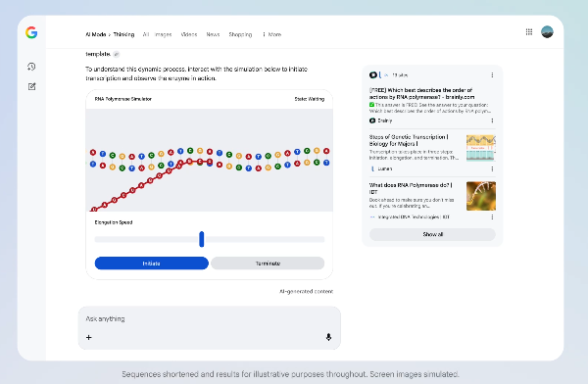Open options menu for the Lumen result
Screen dimensions: 588x384
click(x=492, y=169)
